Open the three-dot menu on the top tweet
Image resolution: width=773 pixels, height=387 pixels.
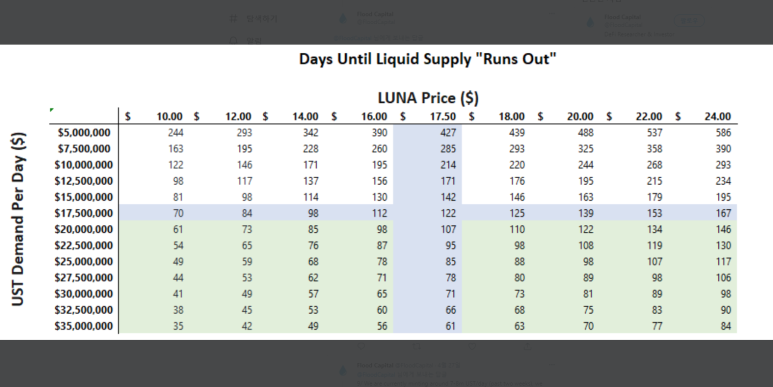pos(552,14)
